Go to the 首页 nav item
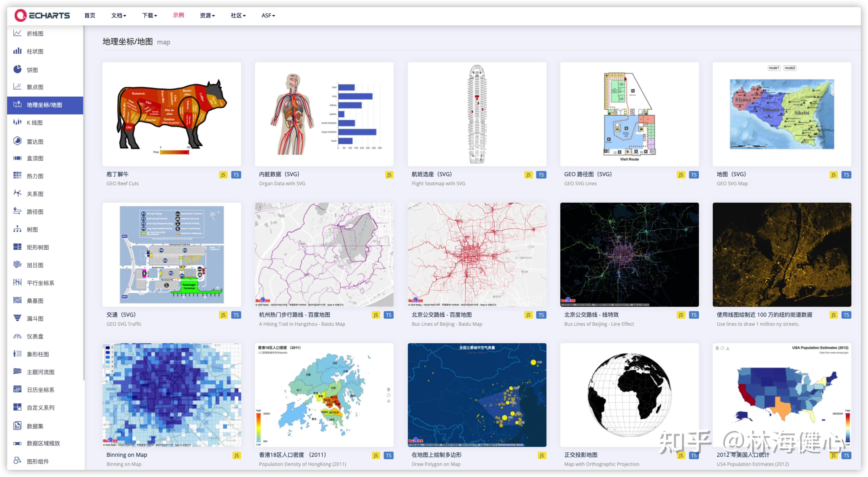Screen dimensions: 868x477 pos(90,15)
